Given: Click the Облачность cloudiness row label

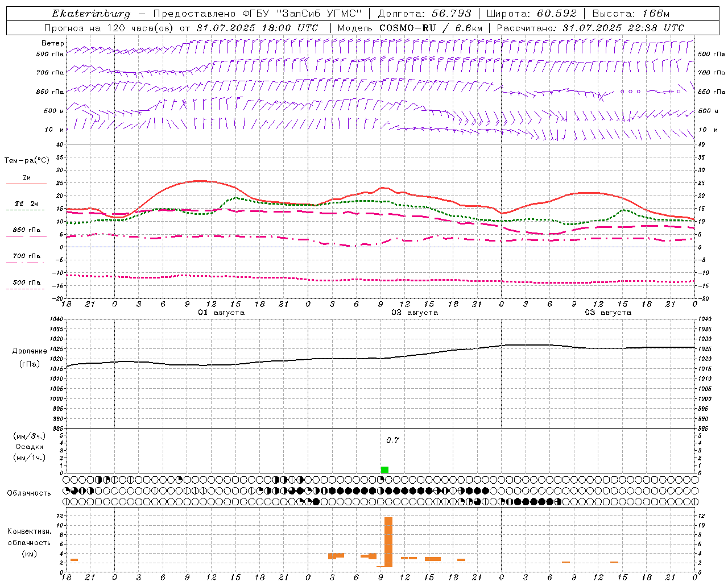Looking at the screenshot, I should click(x=29, y=493).
